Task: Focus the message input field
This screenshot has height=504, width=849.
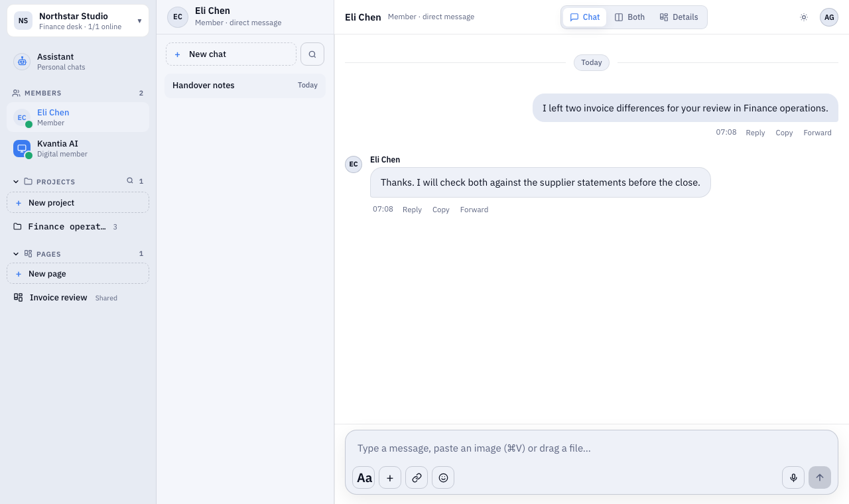Action: (592, 448)
